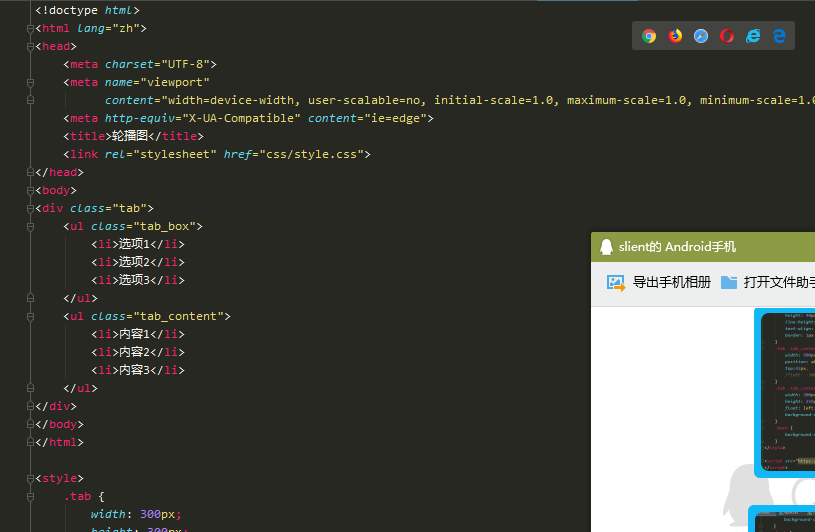This screenshot has width=815, height=532.
Task: Collapse the style tag fold marker
Action: (30, 478)
